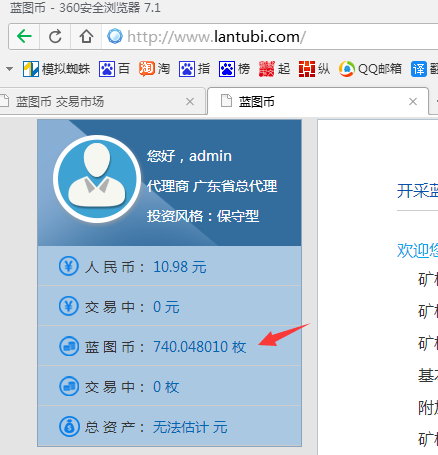Click 代理商 广东省总代理 text

tap(212, 186)
